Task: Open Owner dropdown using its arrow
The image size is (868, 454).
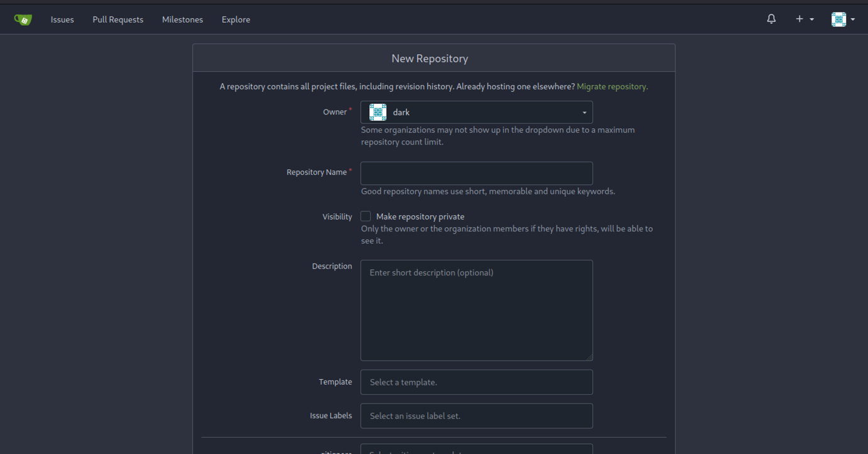Action: coord(584,113)
